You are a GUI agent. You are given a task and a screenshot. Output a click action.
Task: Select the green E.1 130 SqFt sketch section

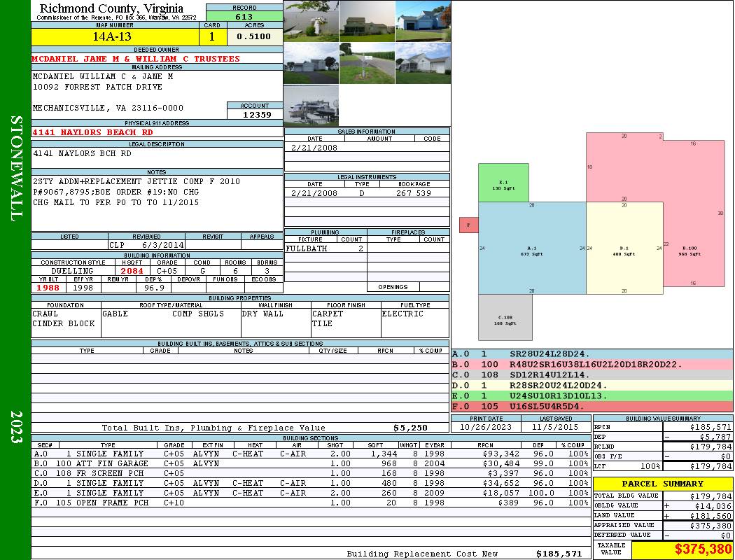click(503, 183)
